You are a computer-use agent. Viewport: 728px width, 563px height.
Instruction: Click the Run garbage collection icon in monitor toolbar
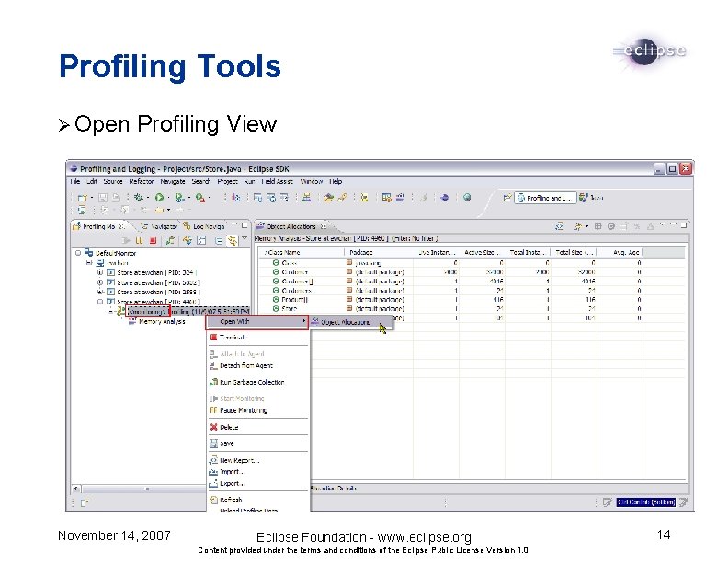click(x=170, y=241)
